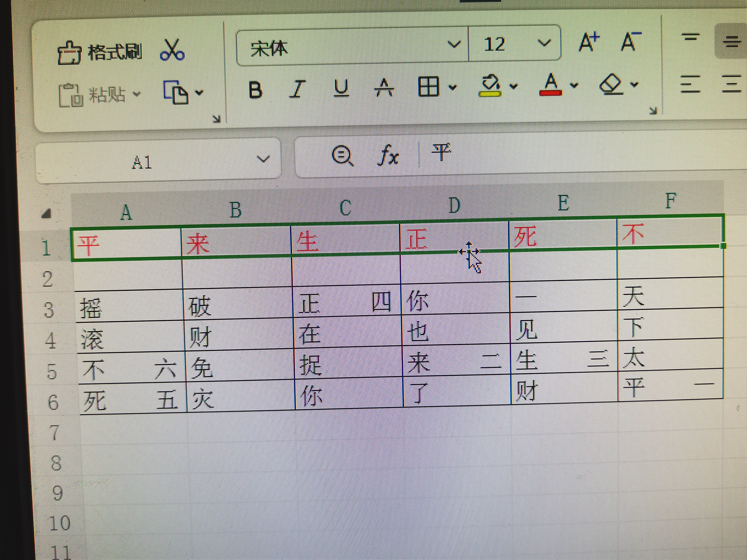Select row 3 header
Screen dimensions: 747x560
[49, 310]
